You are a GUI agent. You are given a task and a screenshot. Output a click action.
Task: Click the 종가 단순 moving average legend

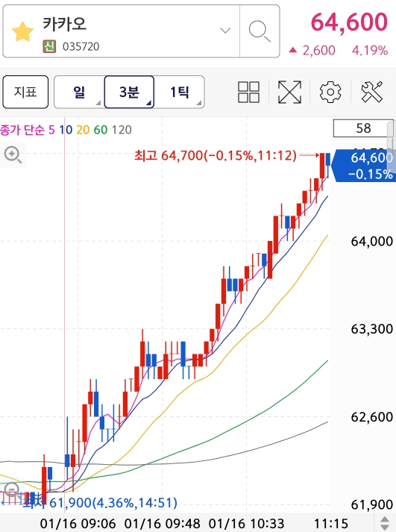22,130
